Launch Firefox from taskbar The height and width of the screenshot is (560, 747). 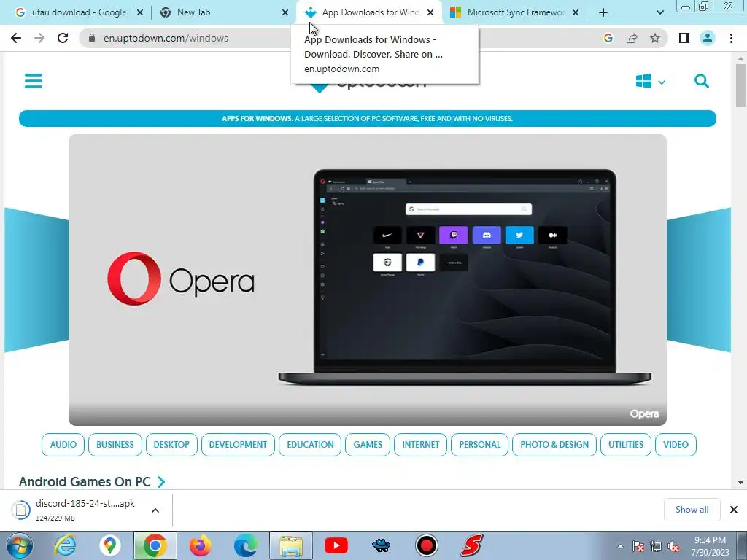pos(200,545)
